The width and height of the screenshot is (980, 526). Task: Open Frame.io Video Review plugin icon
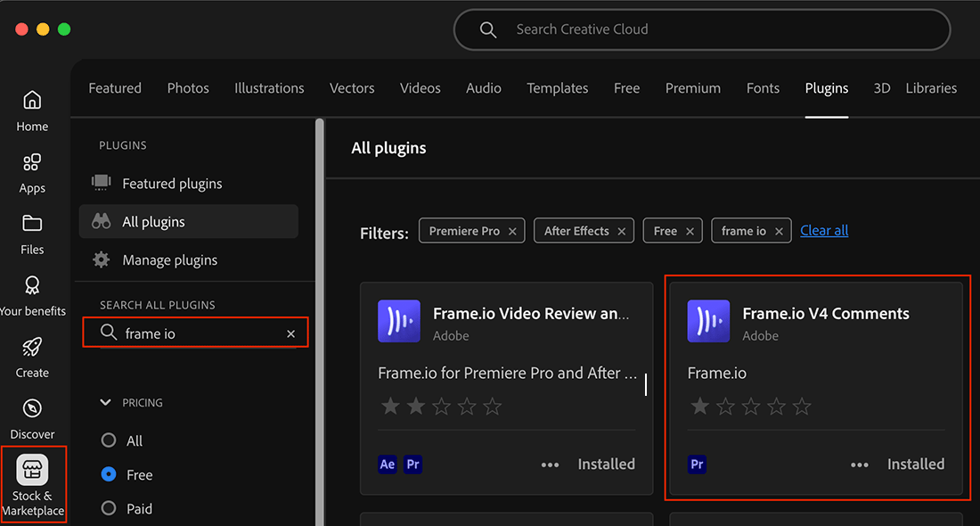[x=399, y=321]
